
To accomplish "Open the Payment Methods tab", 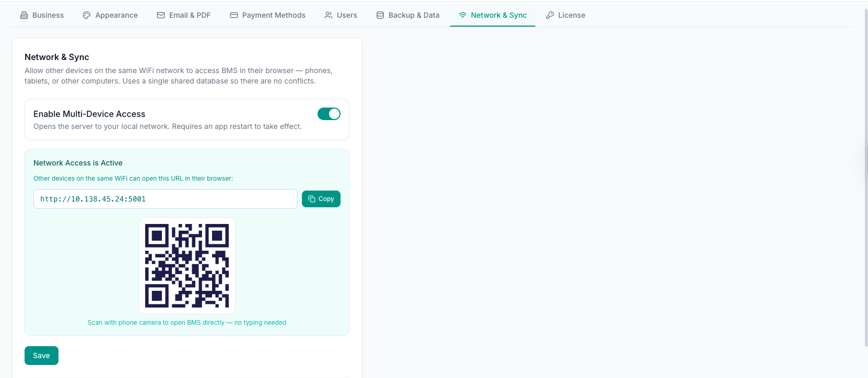I will pyautogui.click(x=268, y=15).
